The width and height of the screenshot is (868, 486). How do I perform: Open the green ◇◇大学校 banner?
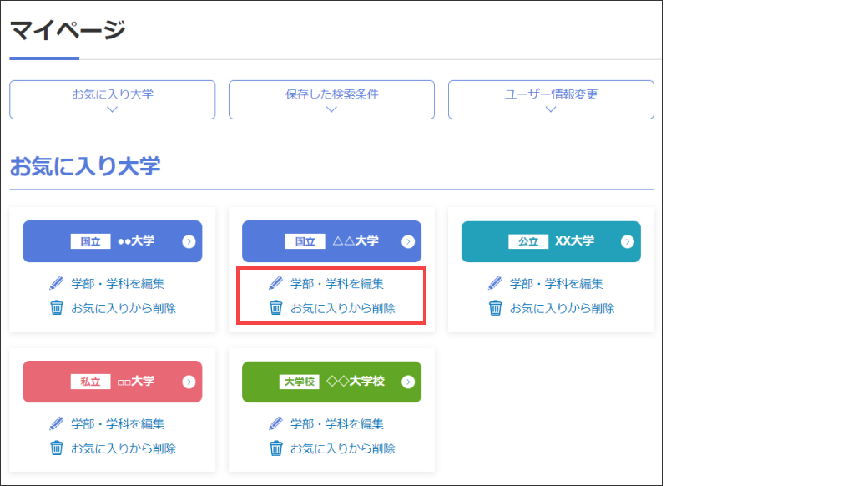tap(331, 382)
